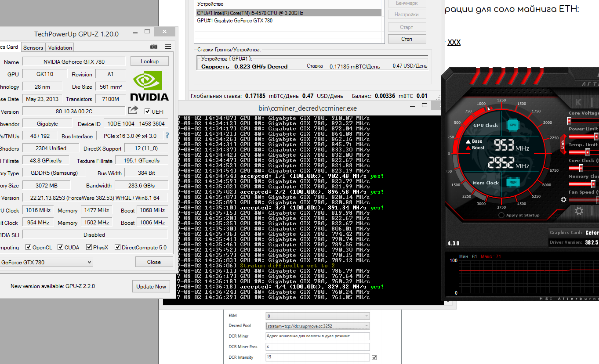Click the BIOS share/export arrow icon
Viewport: 599px width, 364px height.
(x=133, y=110)
